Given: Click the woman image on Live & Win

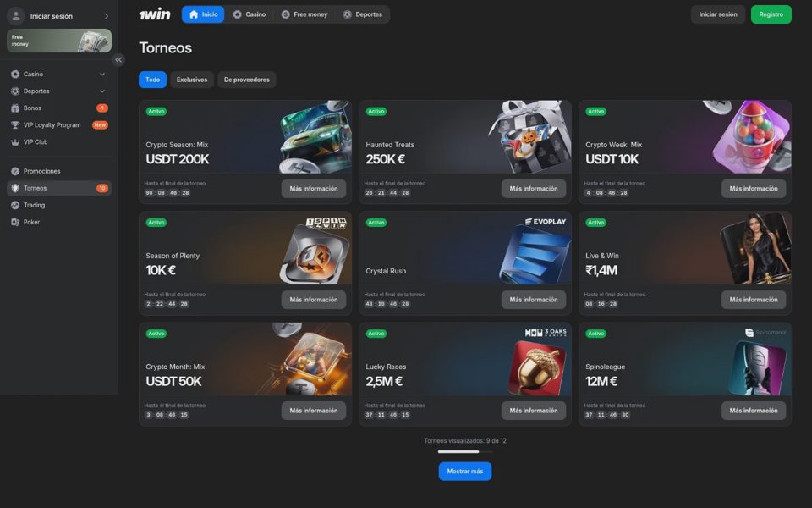Looking at the screenshot, I should coord(756,249).
